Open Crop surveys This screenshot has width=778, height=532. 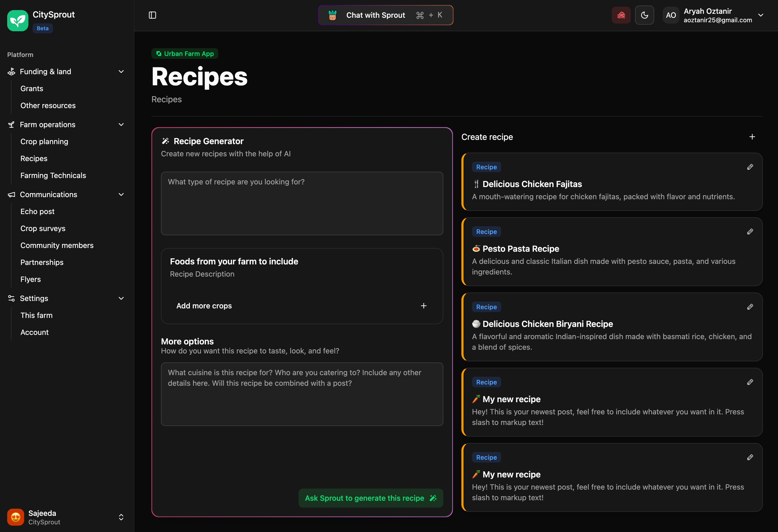coord(43,228)
